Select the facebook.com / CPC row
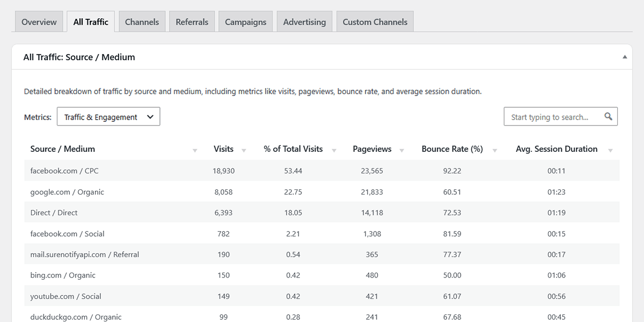 click(x=322, y=171)
